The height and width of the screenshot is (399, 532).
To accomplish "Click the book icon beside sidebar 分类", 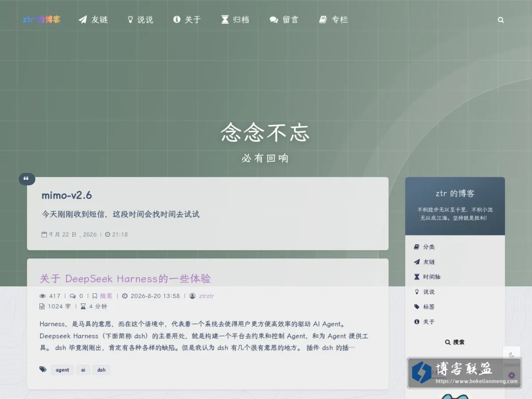I will 417,247.
